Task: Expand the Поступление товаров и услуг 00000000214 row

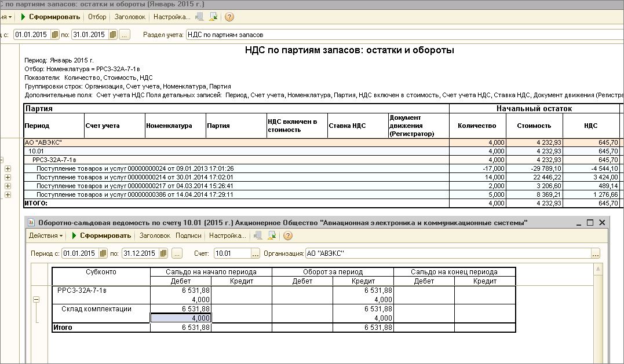Action: (8, 178)
